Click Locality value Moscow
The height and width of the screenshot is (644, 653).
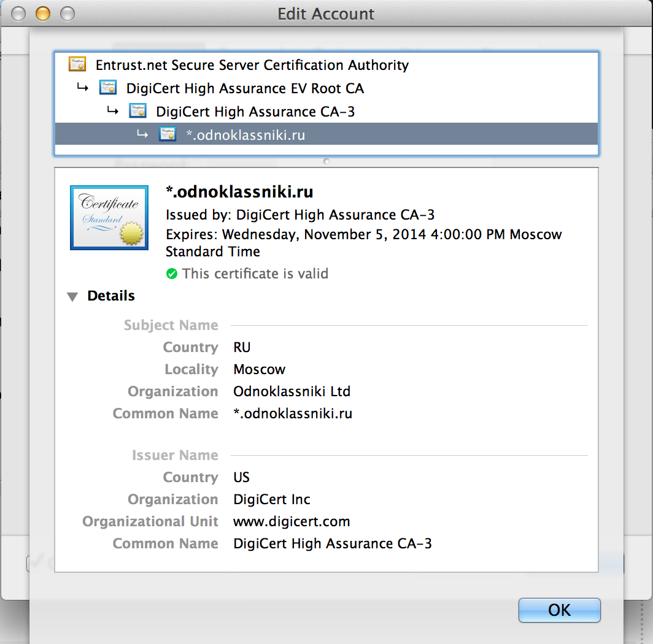click(259, 369)
